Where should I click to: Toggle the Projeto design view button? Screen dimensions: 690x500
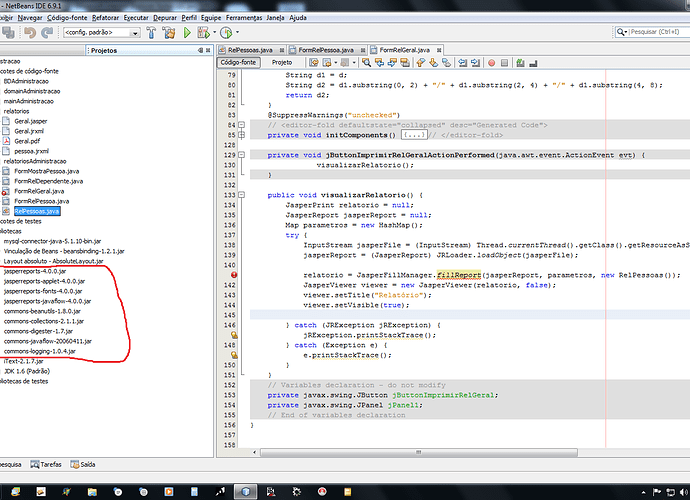[x=282, y=62]
